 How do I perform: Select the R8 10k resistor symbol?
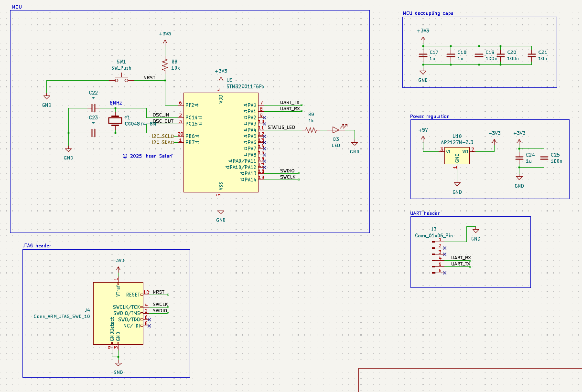pyautogui.click(x=165, y=64)
